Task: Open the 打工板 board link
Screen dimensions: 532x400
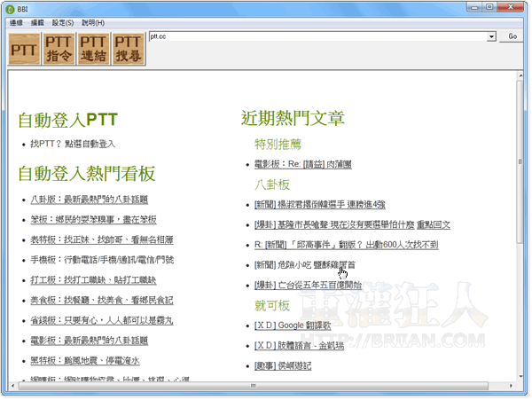Action: 93,280
